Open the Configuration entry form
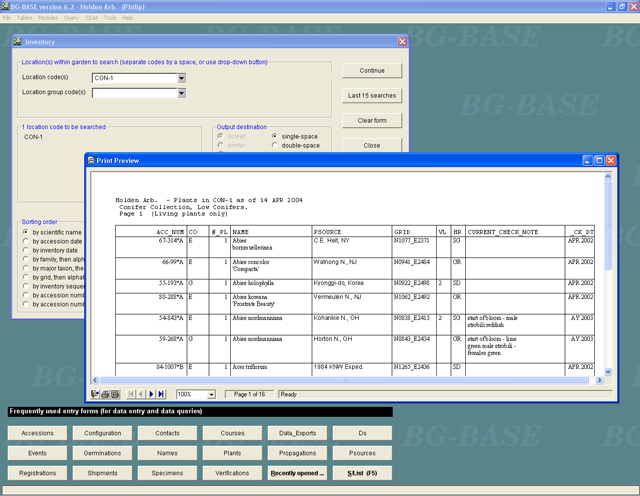The width and height of the screenshot is (640, 496). click(102, 433)
